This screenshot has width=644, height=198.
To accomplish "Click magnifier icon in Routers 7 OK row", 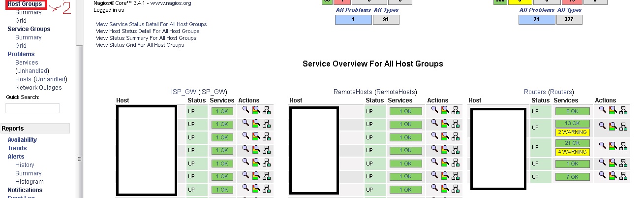I will (602, 176).
